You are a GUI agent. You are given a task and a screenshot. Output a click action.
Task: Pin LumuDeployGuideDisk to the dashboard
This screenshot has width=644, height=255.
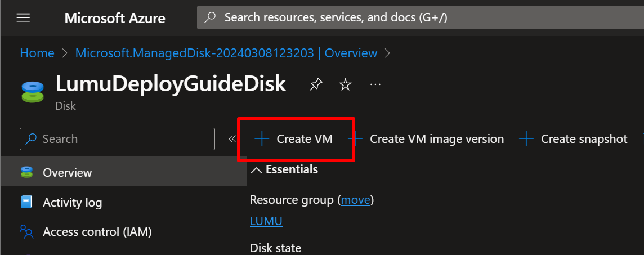[316, 85]
